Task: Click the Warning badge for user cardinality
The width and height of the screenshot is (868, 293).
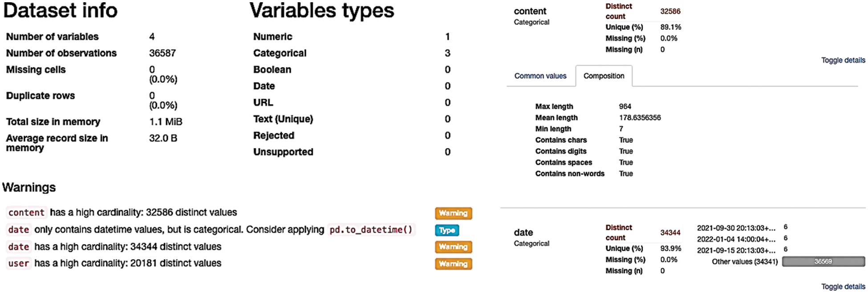Action: [453, 264]
